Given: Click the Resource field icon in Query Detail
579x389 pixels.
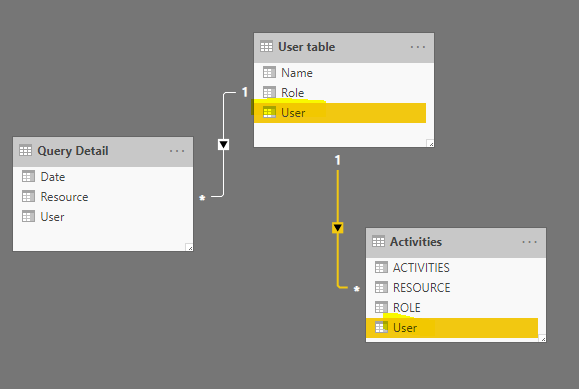Looking at the screenshot, I should [28, 197].
